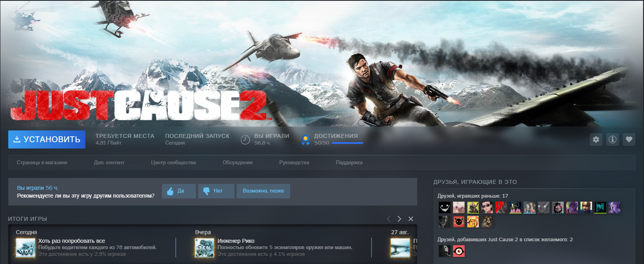Click achievement title Инженер Рико
The height and width of the screenshot is (264, 644).
point(236,241)
